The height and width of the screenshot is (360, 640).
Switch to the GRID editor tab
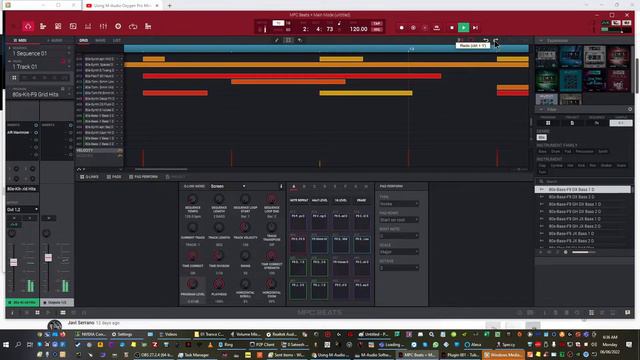tap(84, 40)
